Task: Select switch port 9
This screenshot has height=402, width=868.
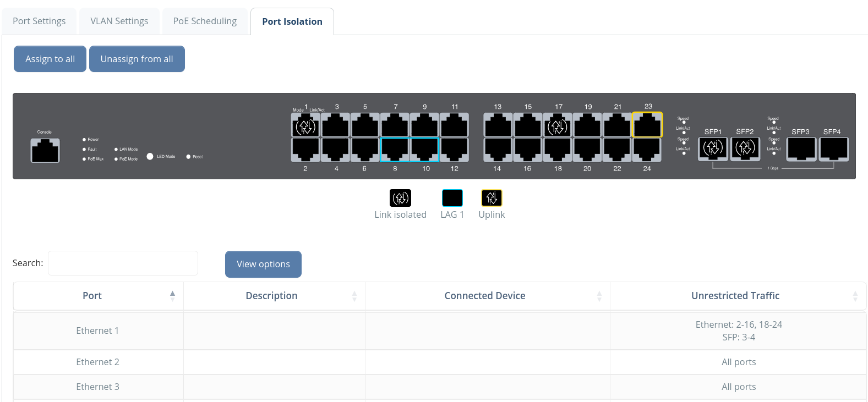Action: (x=424, y=125)
